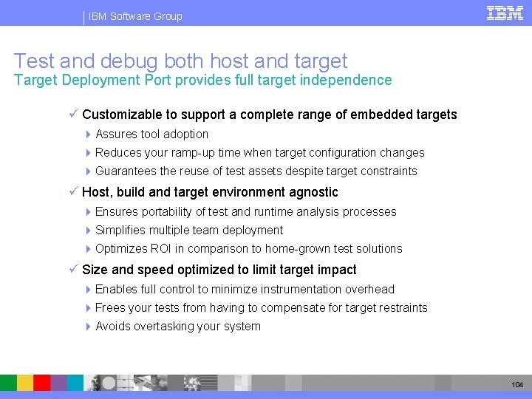This screenshot has width=532, height=399.
Task: Click the teal square in footer strip
Action: coord(75,383)
